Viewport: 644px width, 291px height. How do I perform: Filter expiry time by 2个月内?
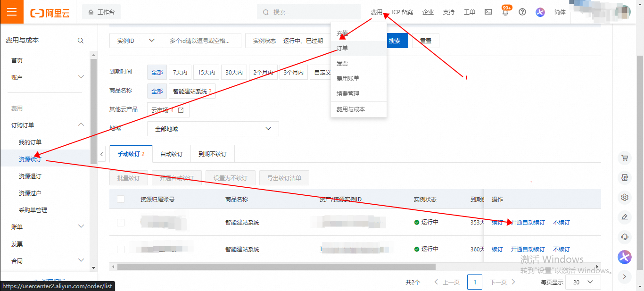click(x=263, y=72)
